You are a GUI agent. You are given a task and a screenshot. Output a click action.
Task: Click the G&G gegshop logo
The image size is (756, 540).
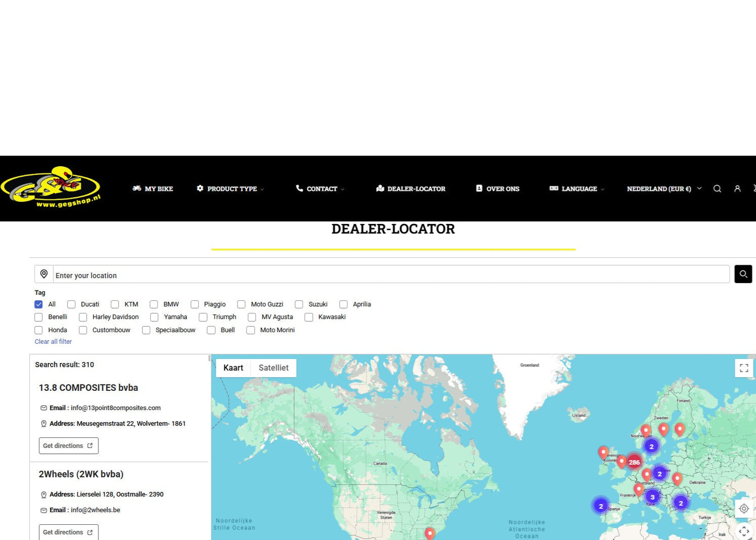pyautogui.click(x=51, y=188)
